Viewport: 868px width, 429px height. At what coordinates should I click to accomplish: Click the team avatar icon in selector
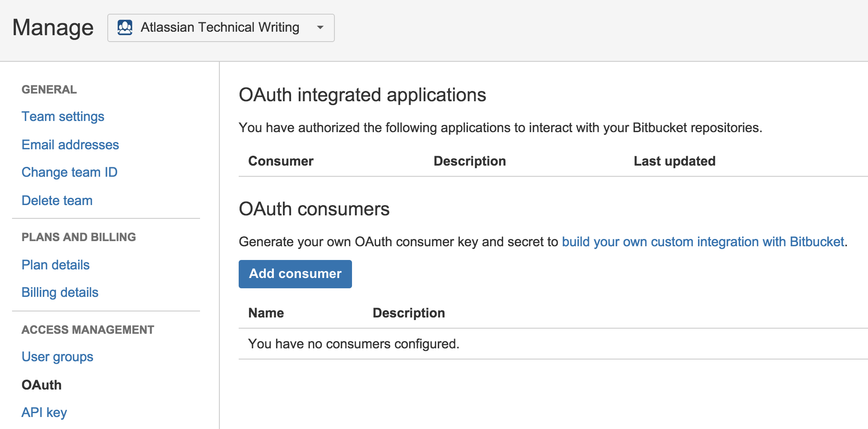click(125, 27)
